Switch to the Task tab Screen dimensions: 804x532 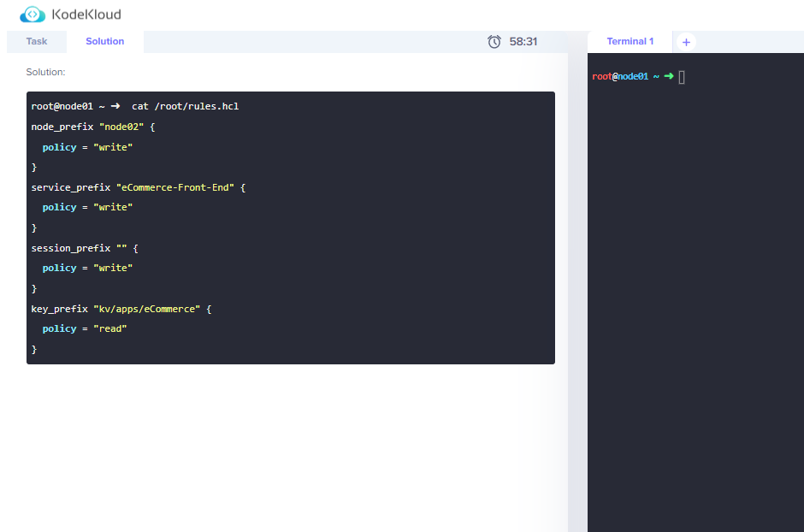36,41
